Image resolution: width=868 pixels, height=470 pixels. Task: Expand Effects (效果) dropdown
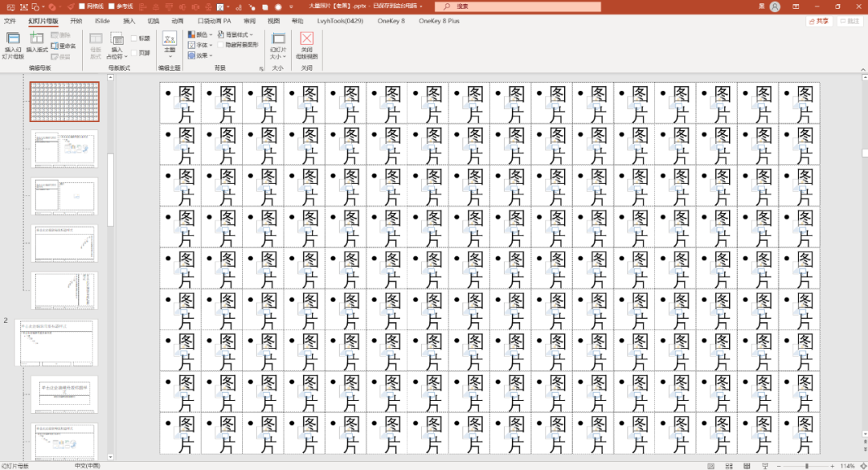tap(200, 55)
